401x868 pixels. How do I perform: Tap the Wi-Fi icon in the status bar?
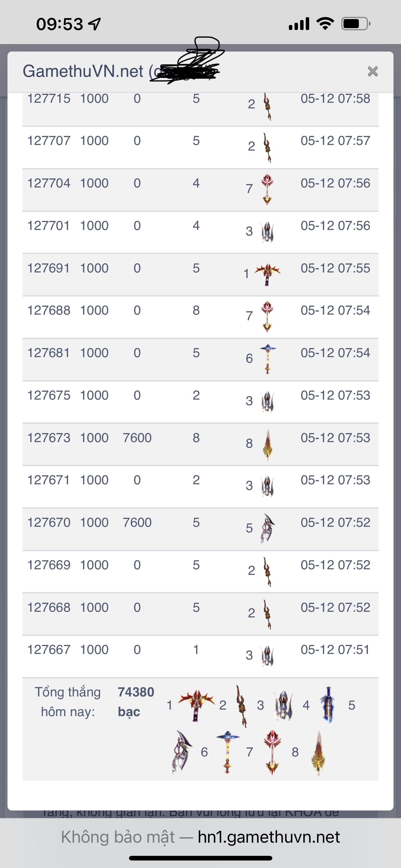[325, 23]
